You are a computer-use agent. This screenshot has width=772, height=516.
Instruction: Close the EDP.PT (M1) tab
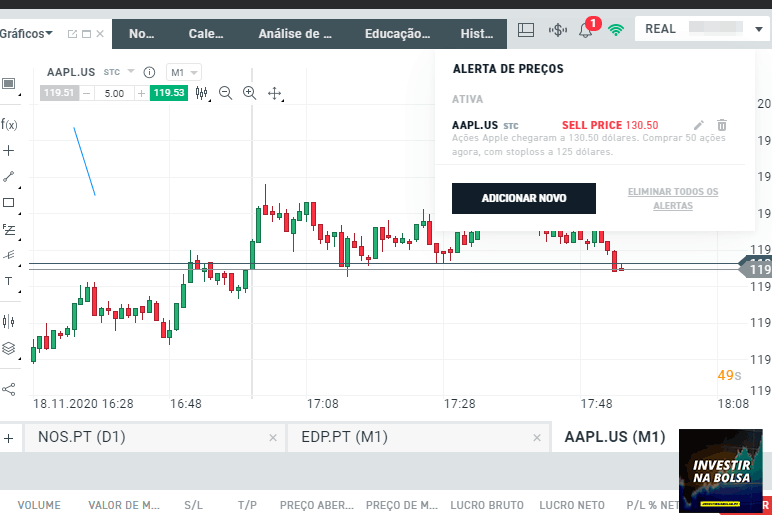[537, 437]
